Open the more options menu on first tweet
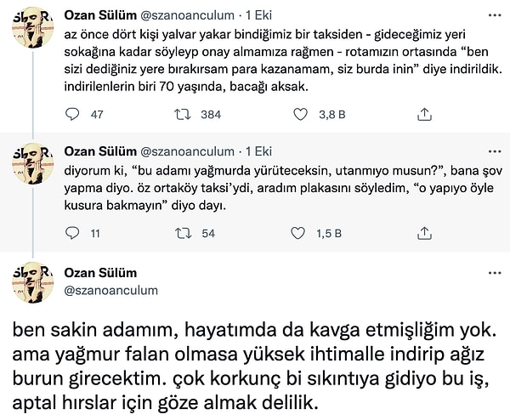The width and height of the screenshot is (510, 420). [492, 15]
